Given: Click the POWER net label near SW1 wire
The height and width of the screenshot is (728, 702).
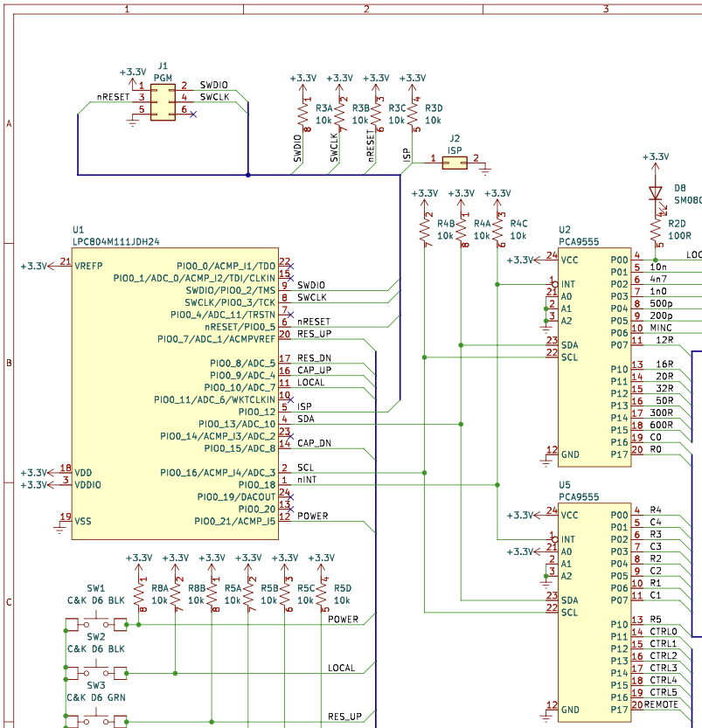Looking at the screenshot, I should coord(343,620).
